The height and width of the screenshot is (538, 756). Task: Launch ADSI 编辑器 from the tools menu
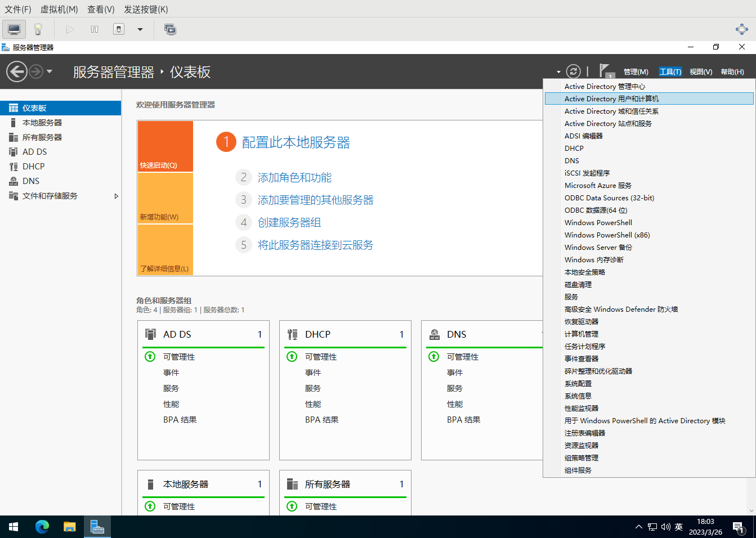[649, 136]
